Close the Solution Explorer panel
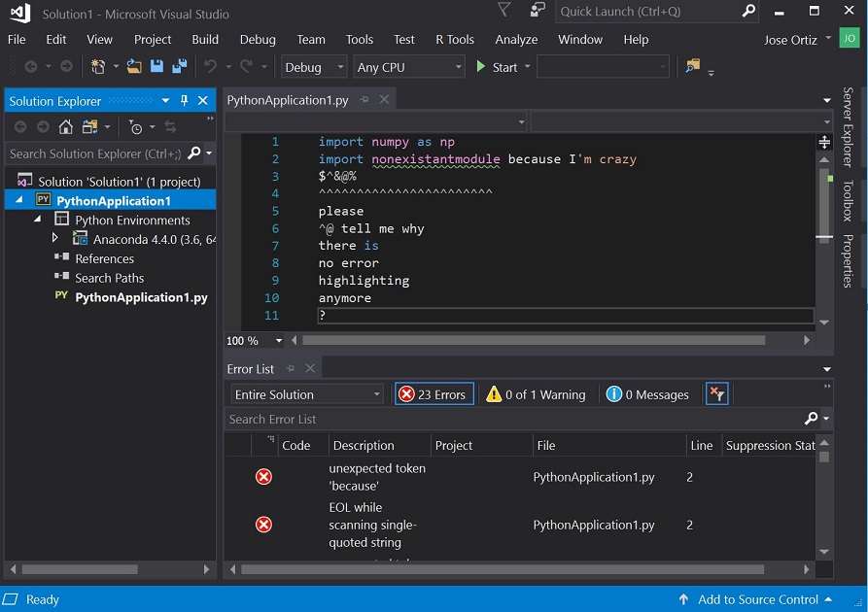The height and width of the screenshot is (612, 868). click(x=203, y=101)
